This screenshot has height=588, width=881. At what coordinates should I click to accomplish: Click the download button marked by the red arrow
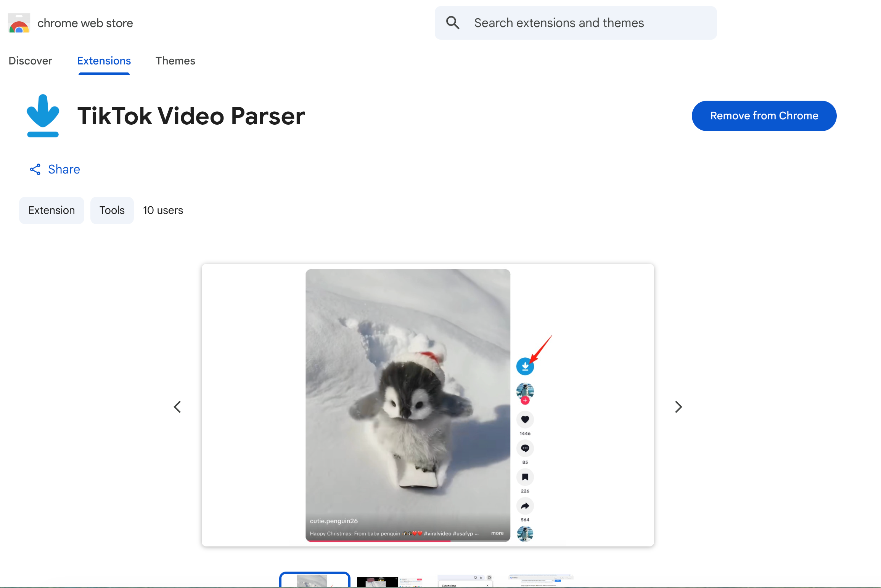click(525, 366)
